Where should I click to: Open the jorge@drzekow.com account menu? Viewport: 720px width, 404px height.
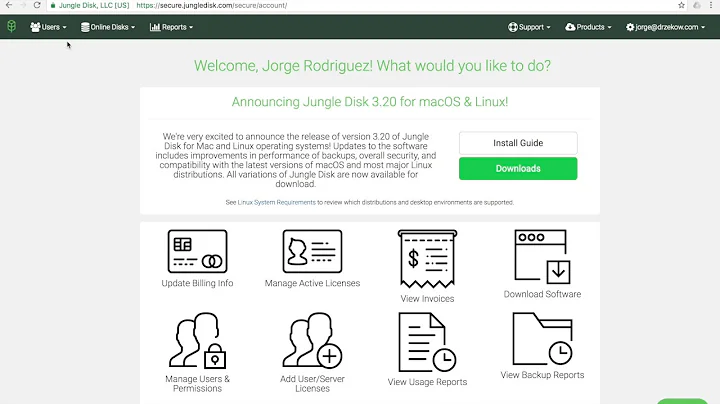665,27
